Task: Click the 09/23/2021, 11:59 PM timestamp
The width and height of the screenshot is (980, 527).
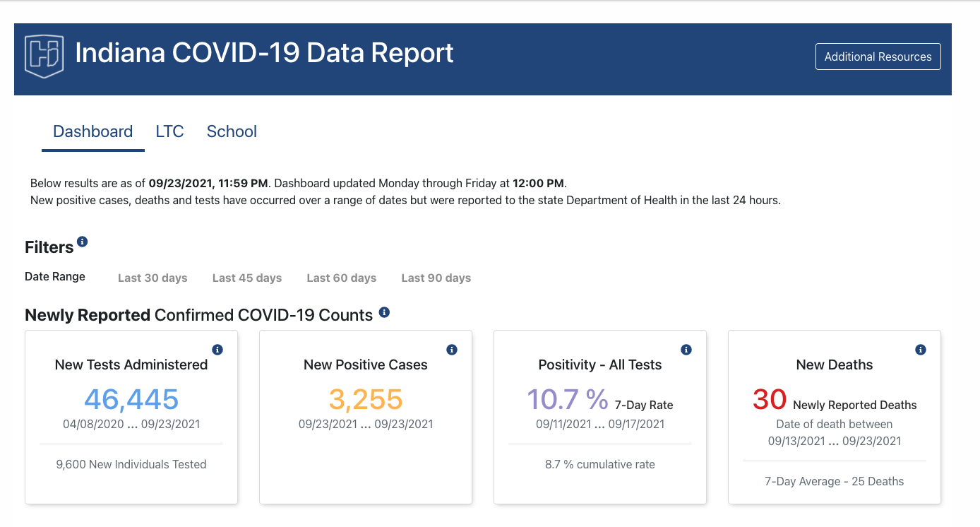Action: click(208, 183)
